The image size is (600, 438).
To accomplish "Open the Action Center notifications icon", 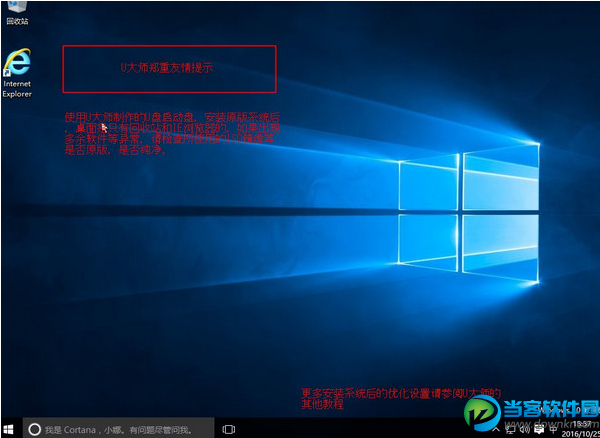I will pos(539,429).
